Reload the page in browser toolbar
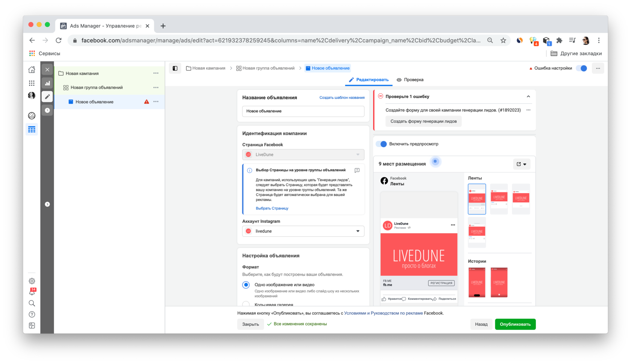631x364 pixels. (x=59, y=41)
